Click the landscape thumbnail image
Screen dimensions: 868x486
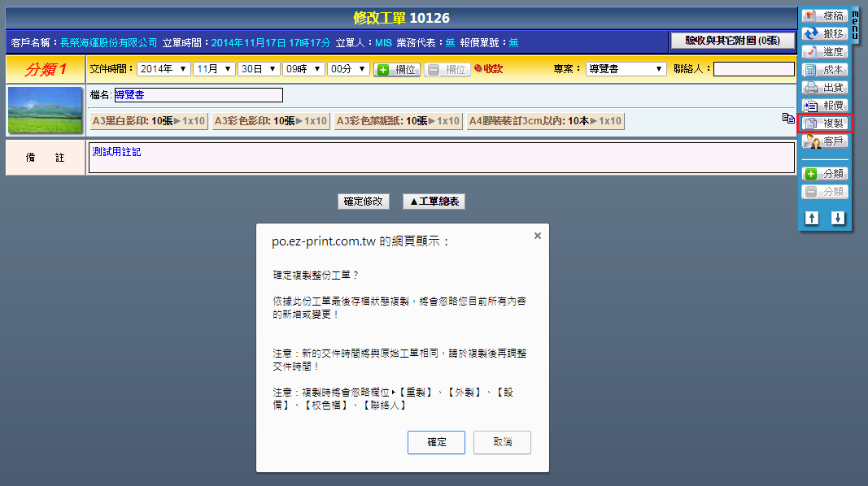(46, 110)
